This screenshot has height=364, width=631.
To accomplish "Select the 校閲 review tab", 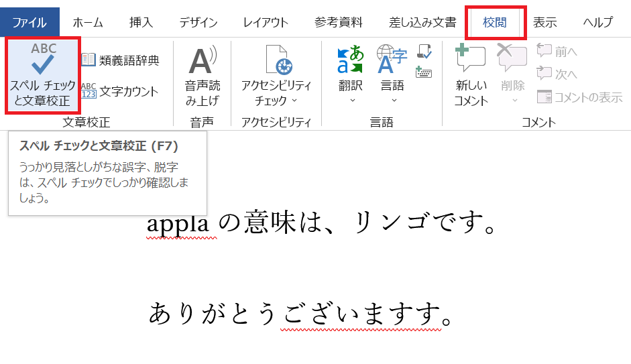I will (x=495, y=22).
